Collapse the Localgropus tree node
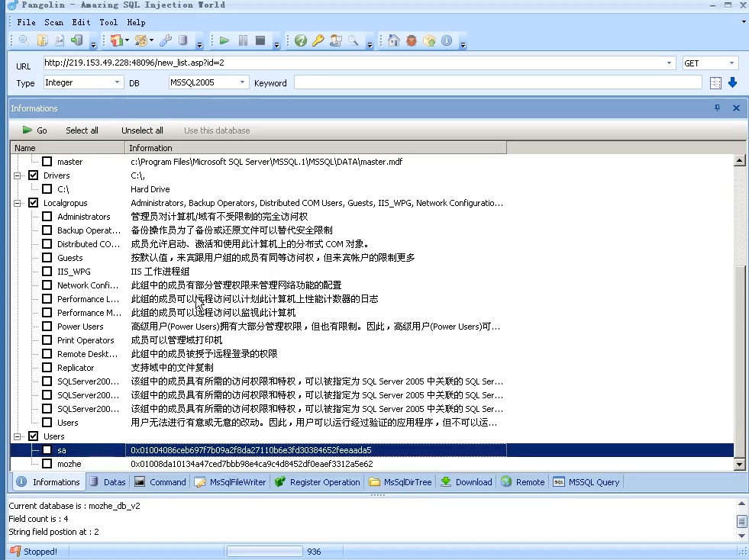 pyautogui.click(x=18, y=203)
